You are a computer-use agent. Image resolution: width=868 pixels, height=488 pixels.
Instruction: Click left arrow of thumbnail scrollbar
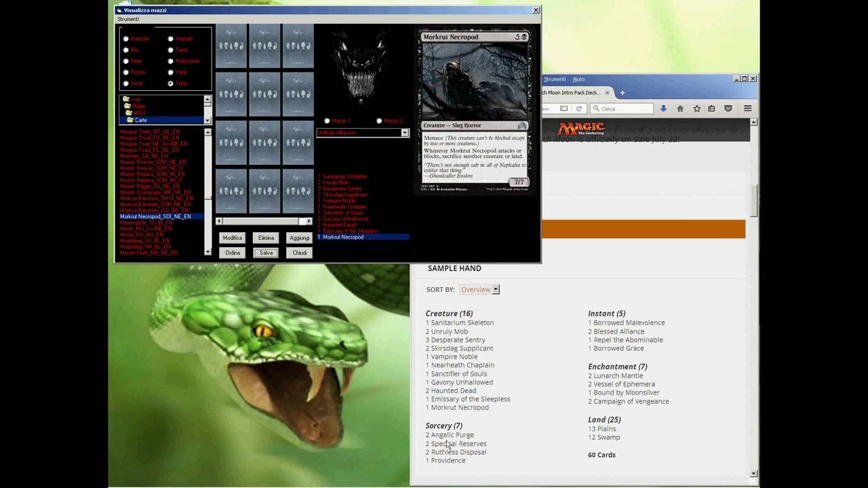coord(219,221)
